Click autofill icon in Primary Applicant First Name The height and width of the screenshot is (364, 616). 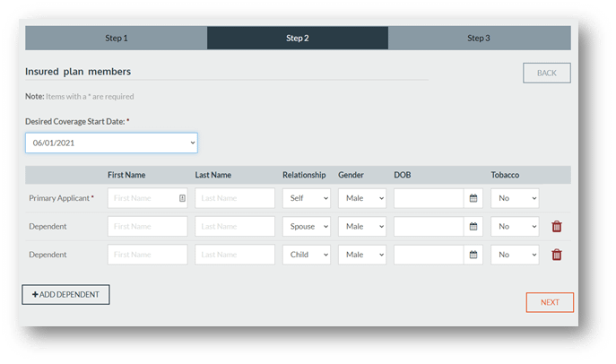click(x=182, y=198)
